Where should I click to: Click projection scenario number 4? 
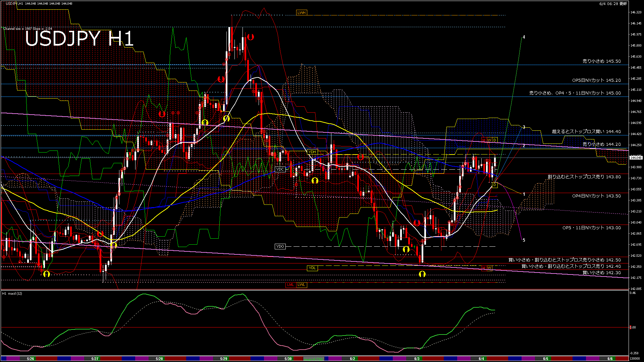(x=524, y=37)
